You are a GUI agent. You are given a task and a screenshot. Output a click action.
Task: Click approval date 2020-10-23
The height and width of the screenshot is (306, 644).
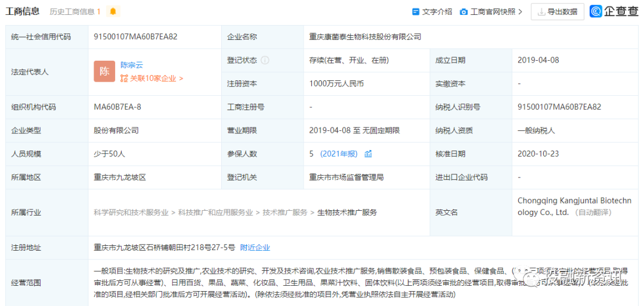pos(538,154)
